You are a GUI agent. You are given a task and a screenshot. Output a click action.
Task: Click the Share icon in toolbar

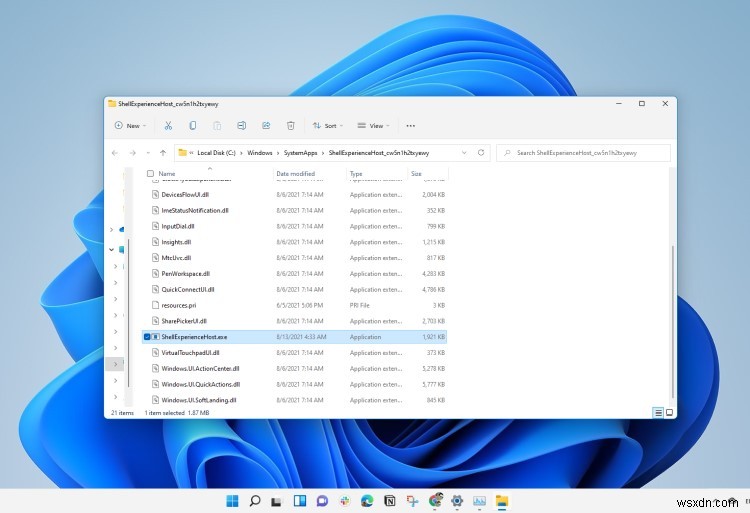click(x=266, y=126)
